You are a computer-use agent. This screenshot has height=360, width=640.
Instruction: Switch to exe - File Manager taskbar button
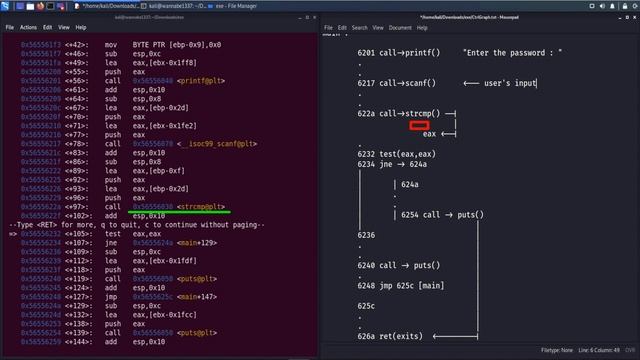coord(233,6)
